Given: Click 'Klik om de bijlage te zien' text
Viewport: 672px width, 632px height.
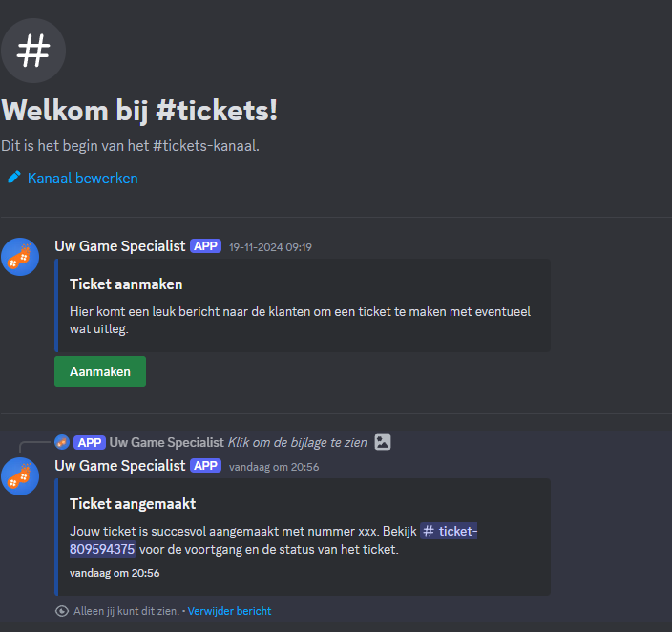Looking at the screenshot, I should click(299, 442).
